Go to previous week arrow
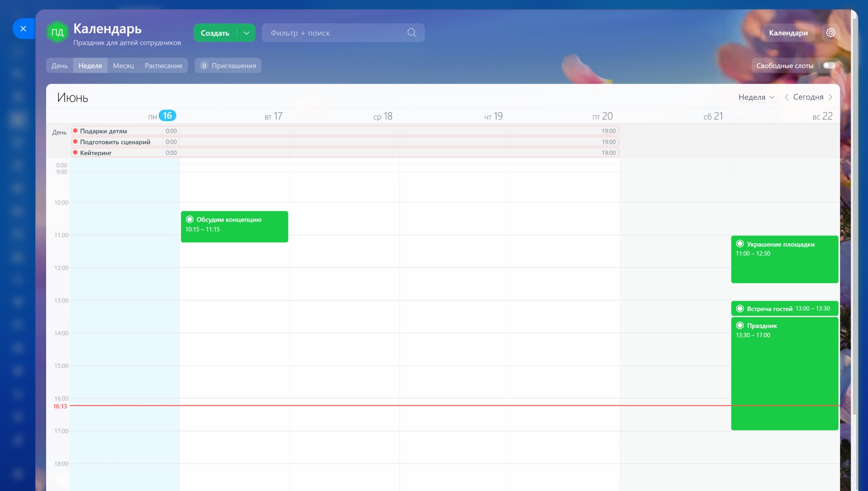The width and height of the screenshot is (868, 491). pyautogui.click(x=787, y=97)
